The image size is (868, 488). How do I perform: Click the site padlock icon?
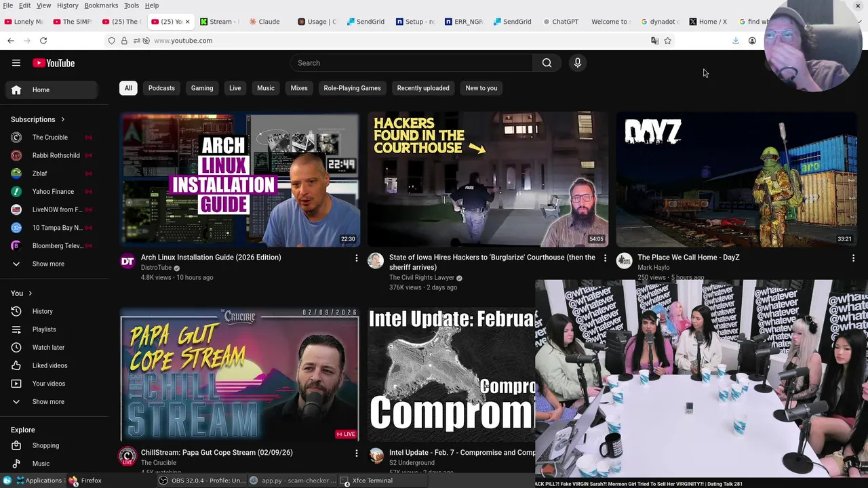(124, 41)
